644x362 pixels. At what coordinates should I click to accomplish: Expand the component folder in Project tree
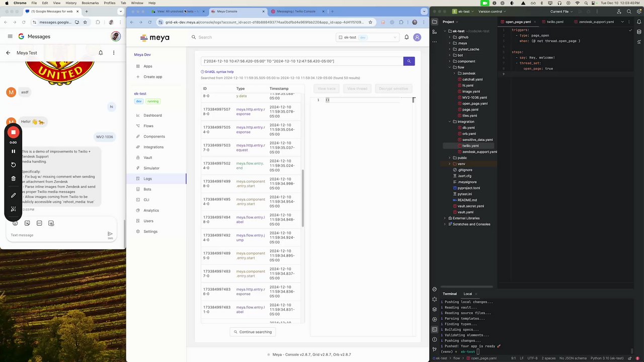[449, 61]
